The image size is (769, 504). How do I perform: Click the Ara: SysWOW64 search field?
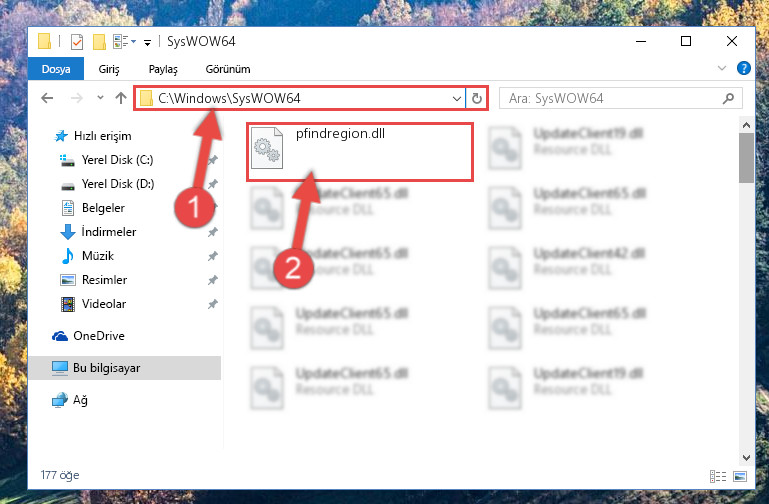[620, 99]
